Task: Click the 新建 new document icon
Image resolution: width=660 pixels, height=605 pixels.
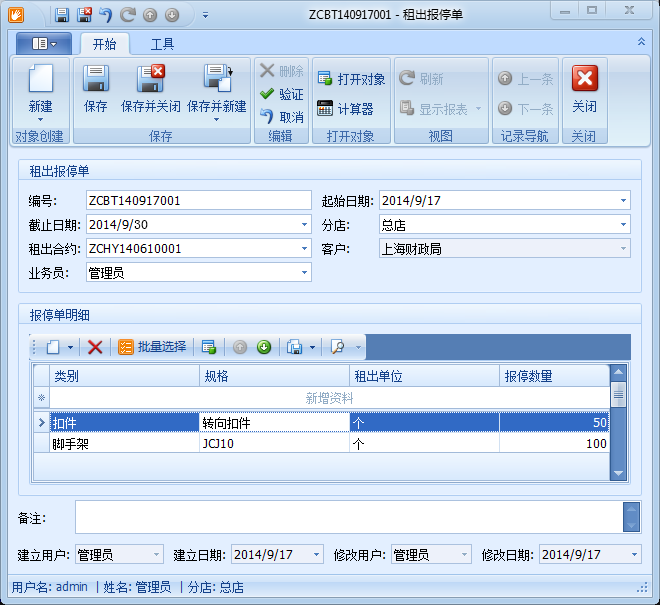Action: click(x=41, y=78)
